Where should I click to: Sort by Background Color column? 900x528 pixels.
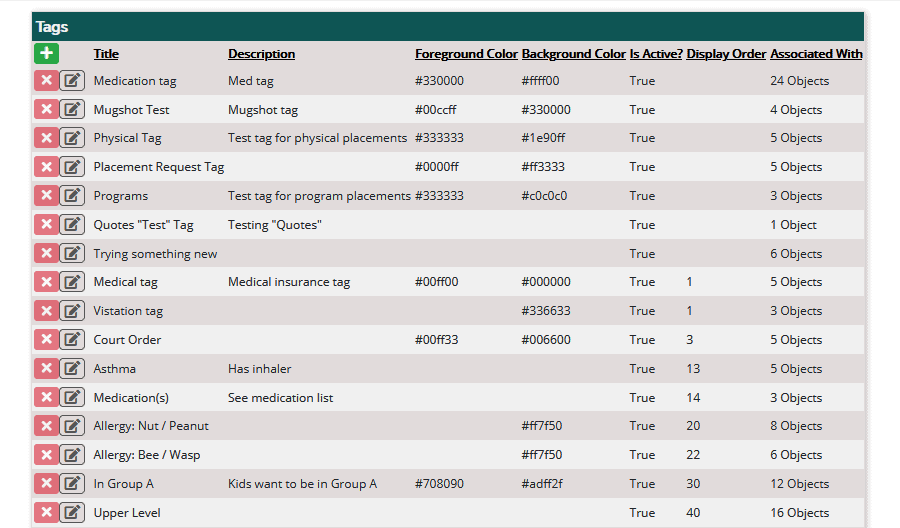pyautogui.click(x=573, y=54)
